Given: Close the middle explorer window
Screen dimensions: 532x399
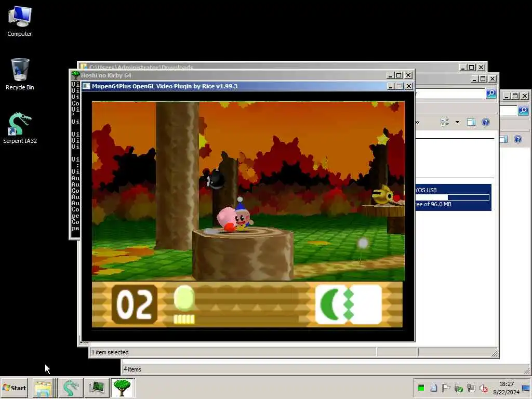Looking at the screenshot, I should (493, 79).
